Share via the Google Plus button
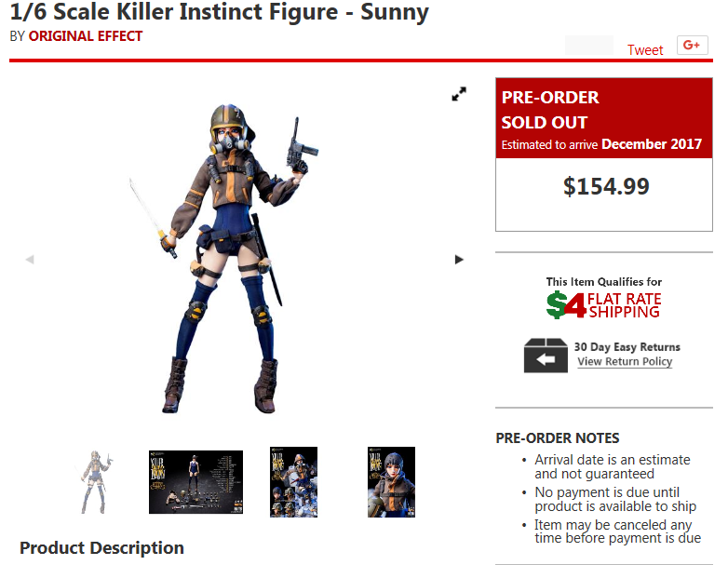The height and width of the screenshot is (565, 728). (x=692, y=45)
